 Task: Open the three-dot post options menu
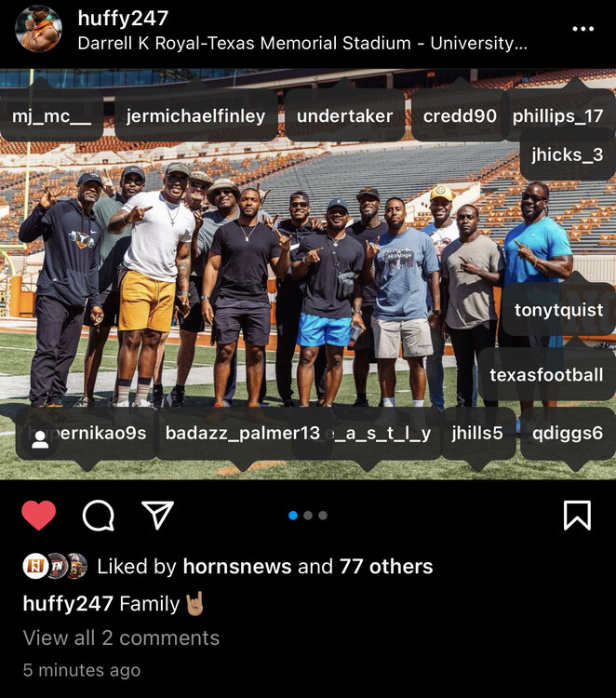(x=583, y=29)
